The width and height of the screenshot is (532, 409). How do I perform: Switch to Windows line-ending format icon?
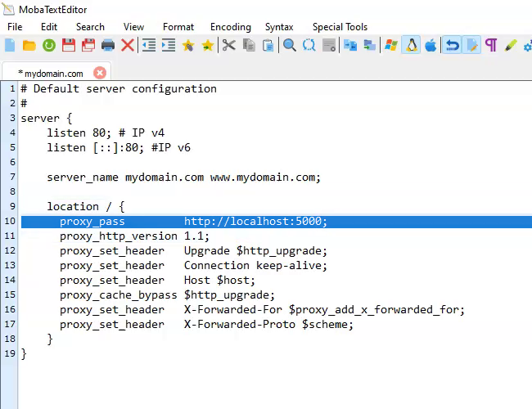(391, 45)
